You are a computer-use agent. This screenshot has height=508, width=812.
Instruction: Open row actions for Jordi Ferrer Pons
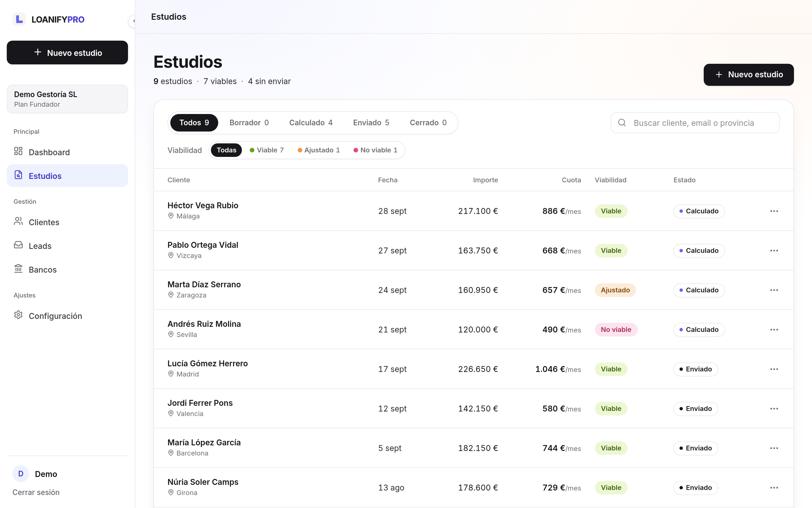click(x=774, y=409)
